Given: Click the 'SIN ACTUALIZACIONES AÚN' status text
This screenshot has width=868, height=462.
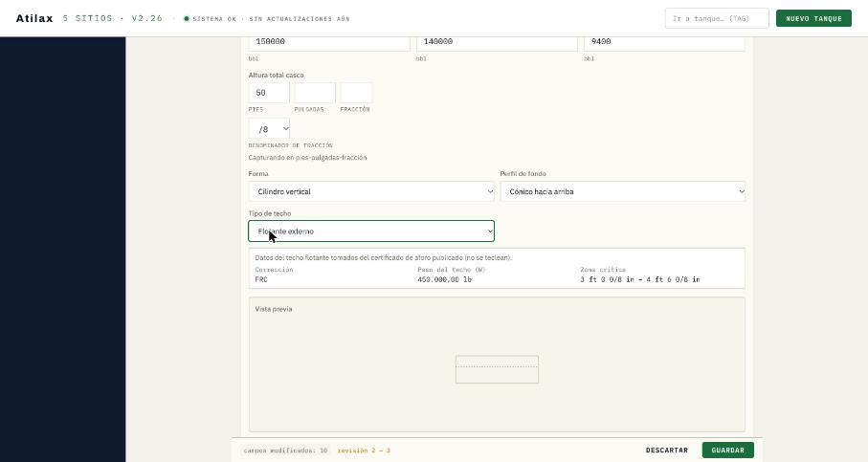Looking at the screenshot, I should click(300, 19).
